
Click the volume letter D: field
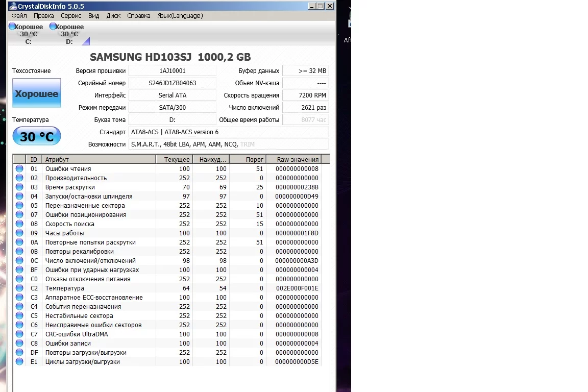click(173, 119)
